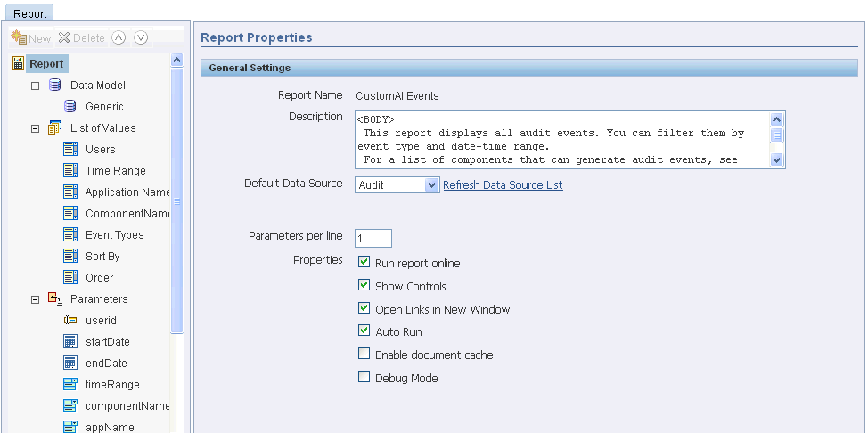Click inside the Description text area
Image resolution: width=868 pixels, height=433 pixels.
(561, 140)
